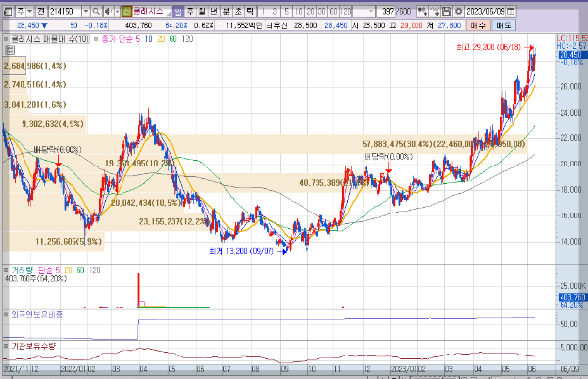Click the stock code input 214150

pyautogui.click(x=65, y=12)
